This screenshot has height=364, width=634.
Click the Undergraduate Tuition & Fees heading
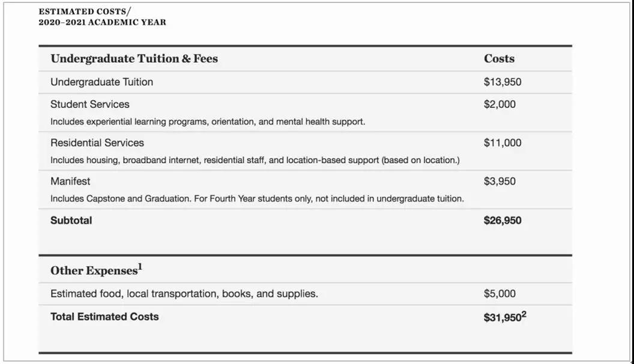pyautogui.click(x=134, y=59)
